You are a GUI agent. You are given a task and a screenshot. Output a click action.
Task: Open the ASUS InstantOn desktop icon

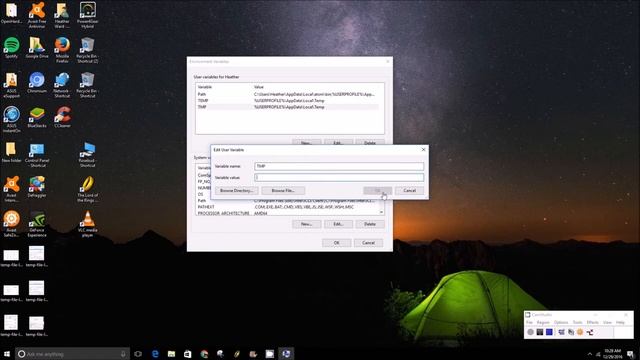pyautogui.click(x=11, y=120)
